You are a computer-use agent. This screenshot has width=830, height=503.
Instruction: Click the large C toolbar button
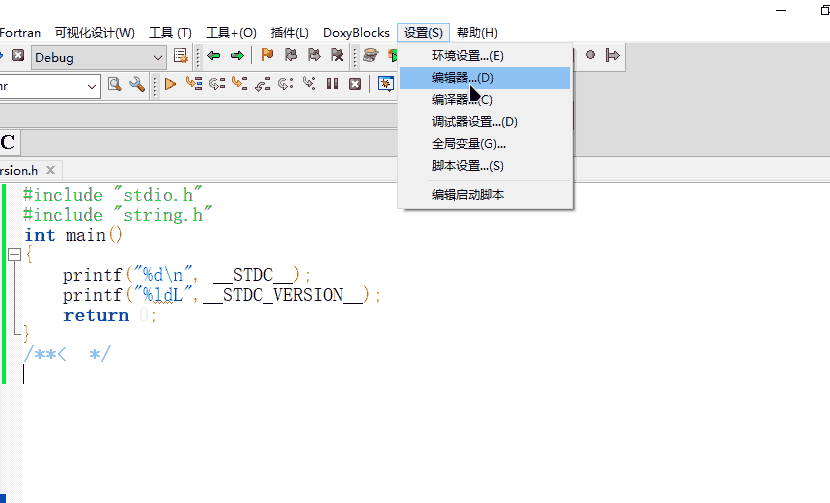pos(8,142)
